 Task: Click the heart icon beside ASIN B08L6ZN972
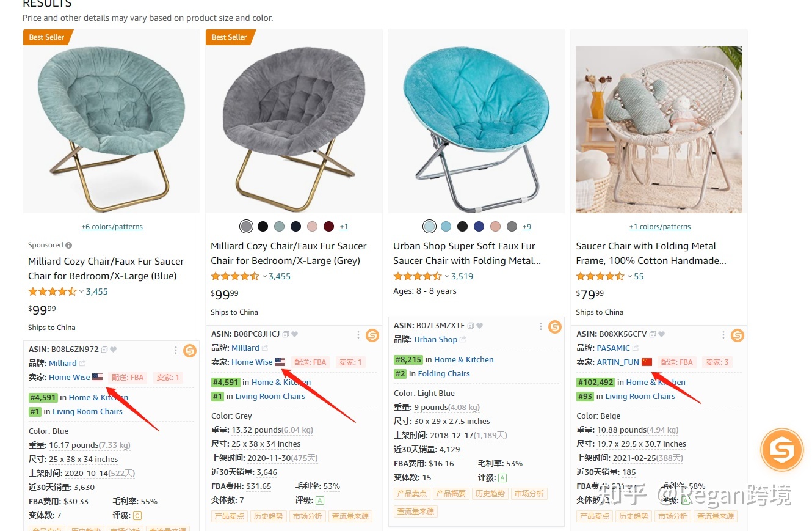point(113,350)
